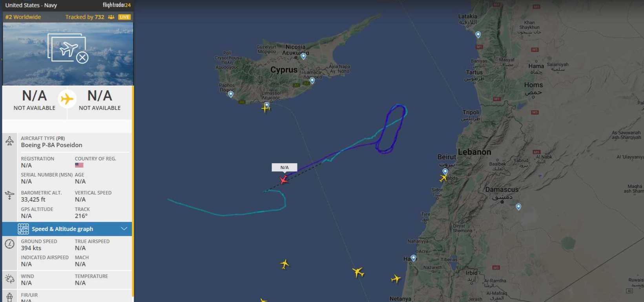This screenshot has height=302, width=644.
Task: Click the ground speed clock icon
Action: 9,244
